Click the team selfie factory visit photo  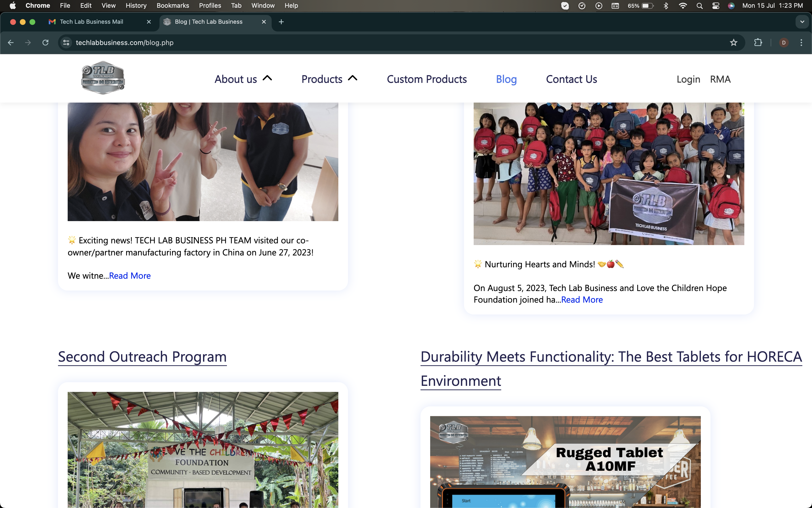[203, 162]
